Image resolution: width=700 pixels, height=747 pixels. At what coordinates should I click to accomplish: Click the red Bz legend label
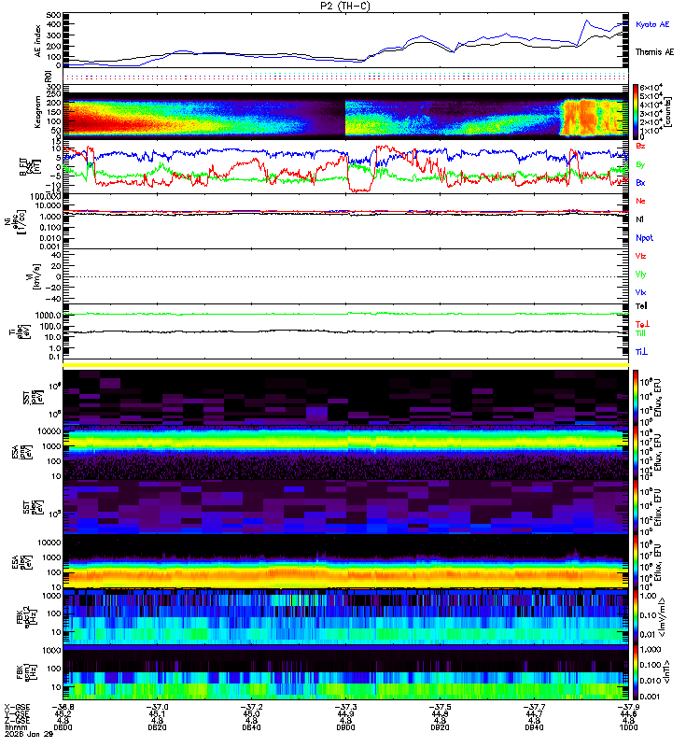(x=640, y=146)
